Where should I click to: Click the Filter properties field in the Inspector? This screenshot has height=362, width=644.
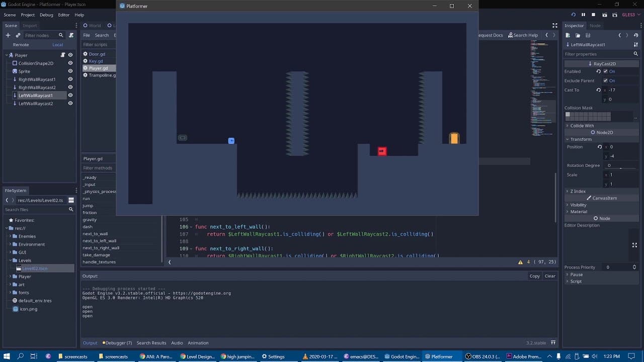pos(594,53)
